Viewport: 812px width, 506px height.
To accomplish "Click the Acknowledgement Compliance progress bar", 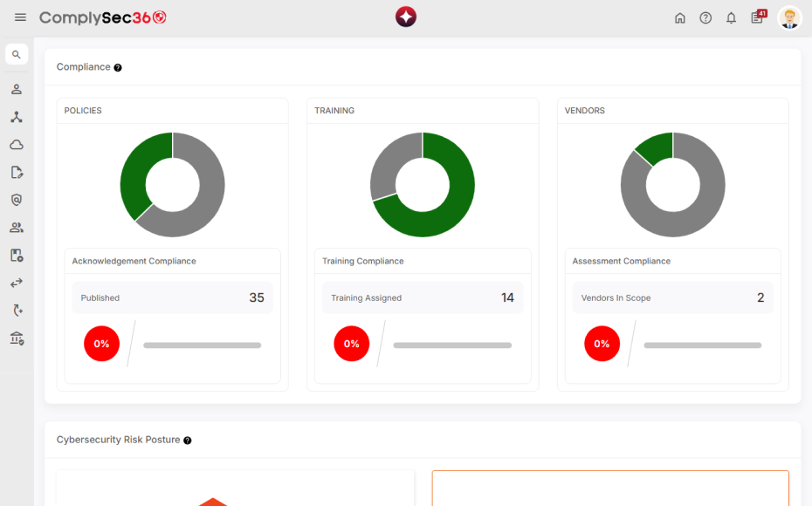I will click(x=203, y=345).
